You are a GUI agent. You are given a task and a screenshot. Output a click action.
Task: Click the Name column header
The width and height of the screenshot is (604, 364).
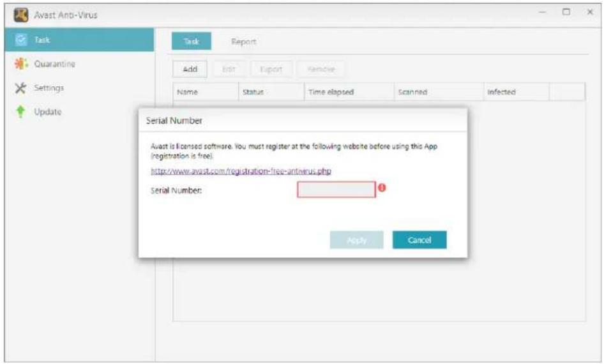[x=206, y=92]
